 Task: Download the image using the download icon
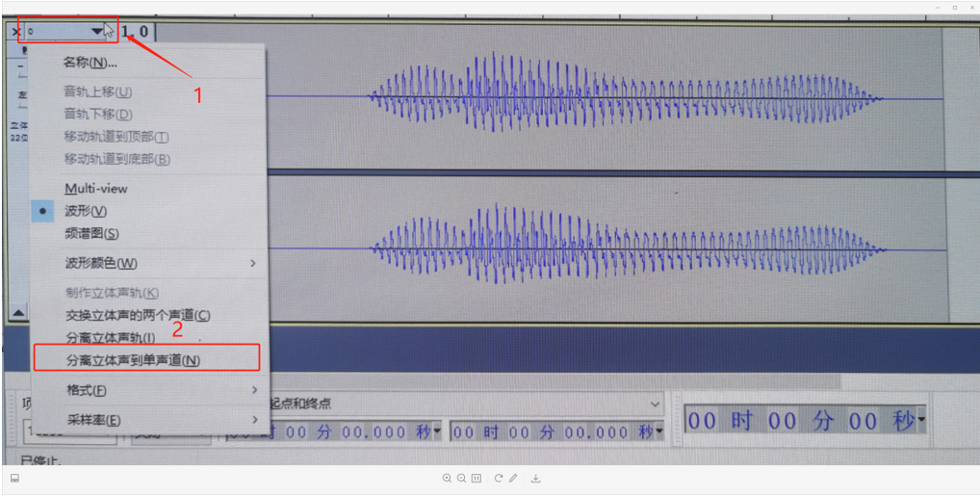click(x=536, y=478)
